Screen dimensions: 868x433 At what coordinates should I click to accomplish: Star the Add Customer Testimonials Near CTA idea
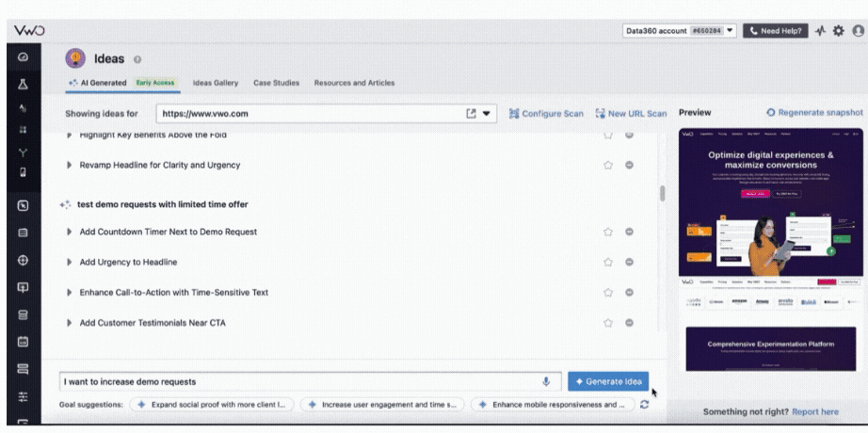(x=608, y=323)
